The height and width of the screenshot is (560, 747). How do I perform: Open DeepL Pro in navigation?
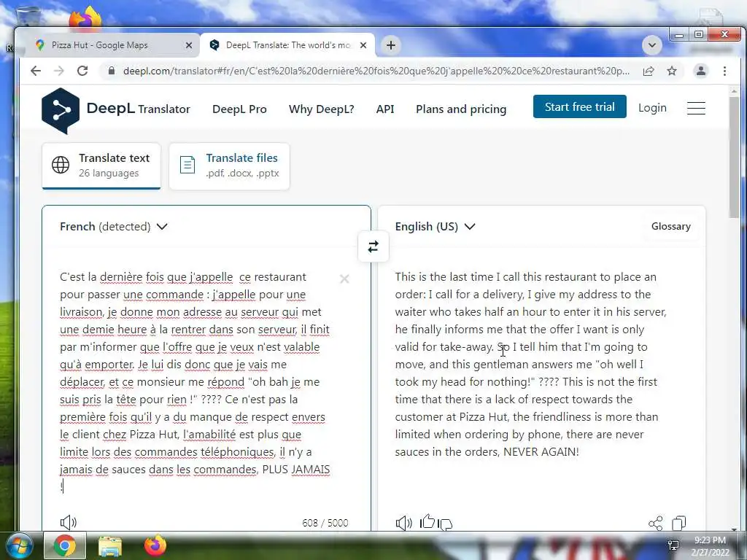click(239, 109)
